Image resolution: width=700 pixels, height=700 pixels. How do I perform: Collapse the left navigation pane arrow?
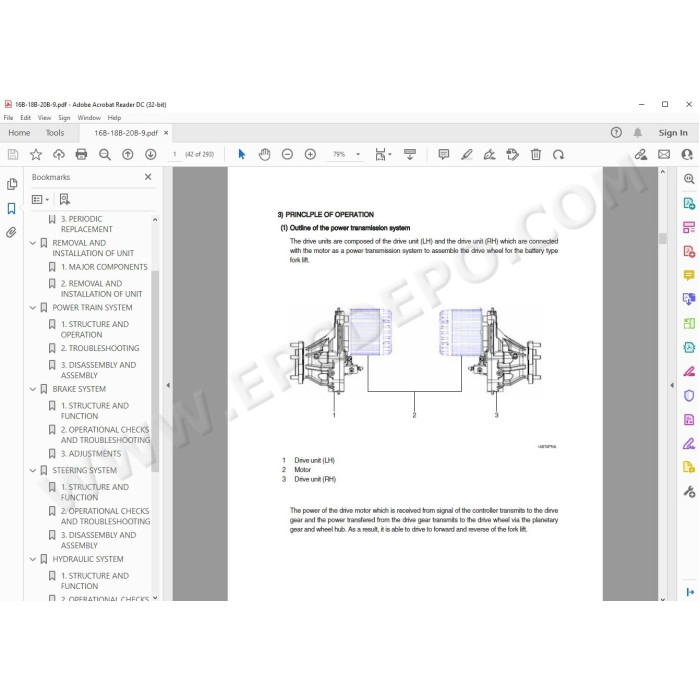[x=168, y=385]
